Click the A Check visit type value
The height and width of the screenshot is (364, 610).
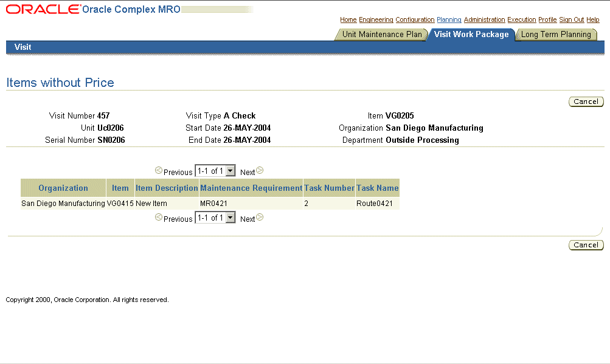coord(240,115)
